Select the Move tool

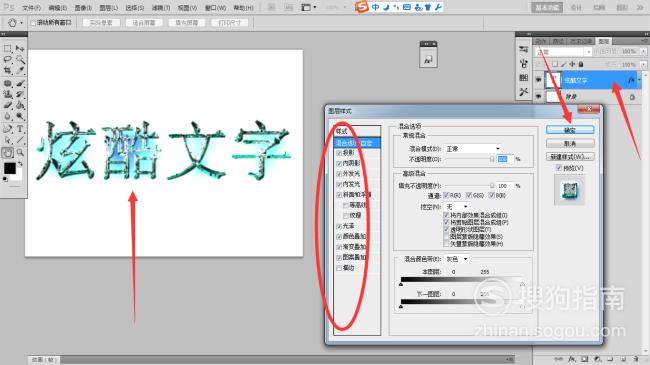(x=20, y=49)
